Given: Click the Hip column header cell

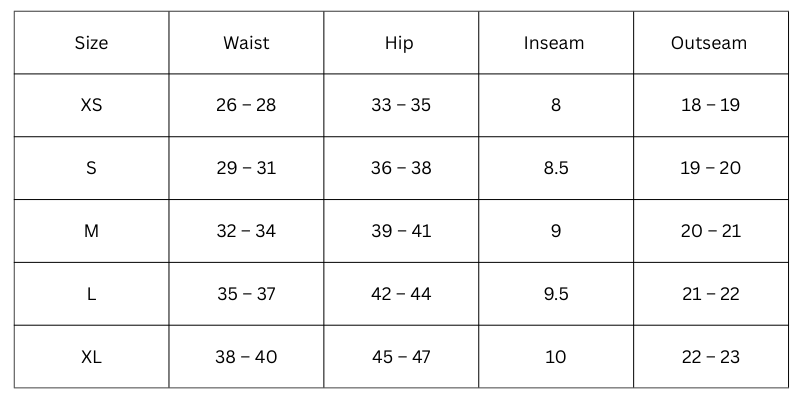Looking at the screenshot, I should pyautogui.click(x=399, y=43).
